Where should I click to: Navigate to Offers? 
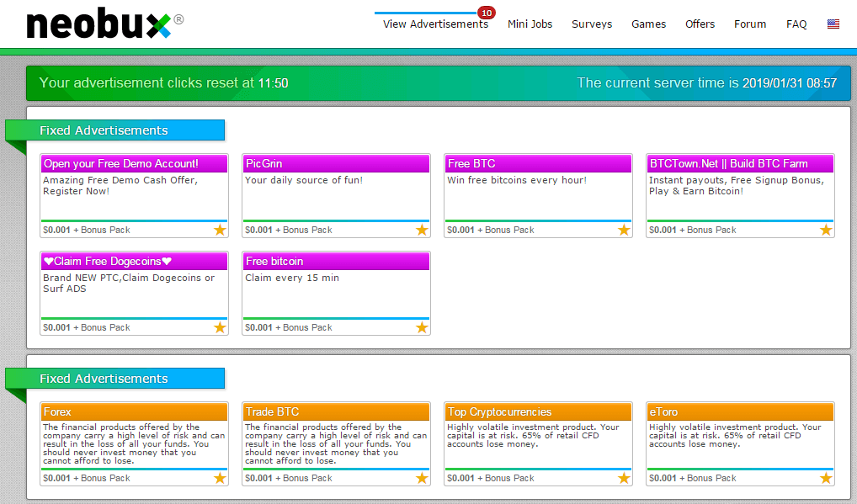(x=700, y=24)
